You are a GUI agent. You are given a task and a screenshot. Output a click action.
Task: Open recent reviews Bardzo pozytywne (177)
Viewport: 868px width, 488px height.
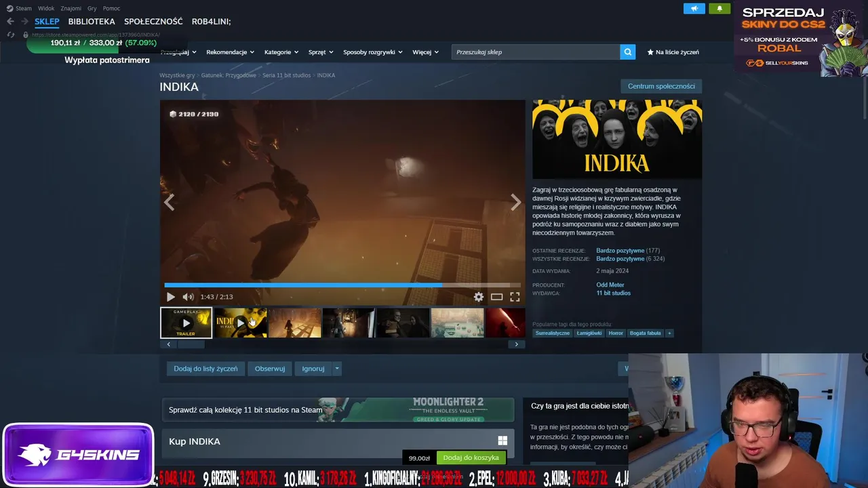point(628,251)
